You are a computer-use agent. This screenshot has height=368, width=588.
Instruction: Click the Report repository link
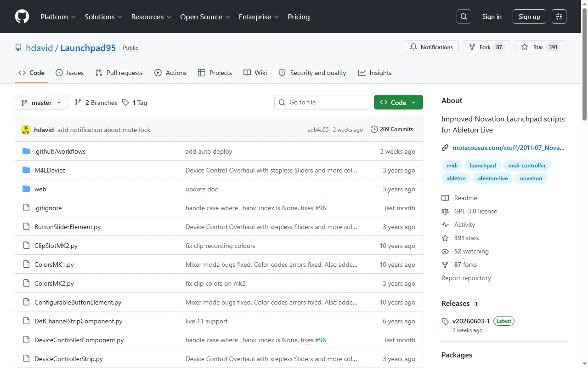466,278
